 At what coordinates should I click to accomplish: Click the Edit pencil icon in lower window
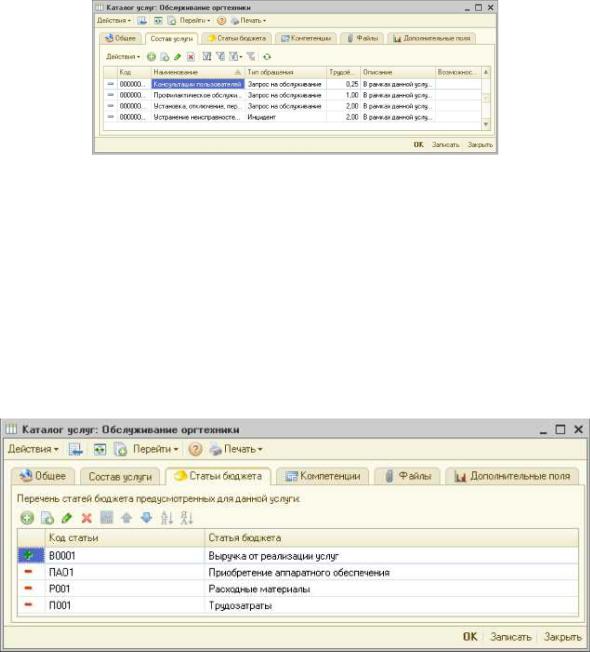click(x=67, y=518)
